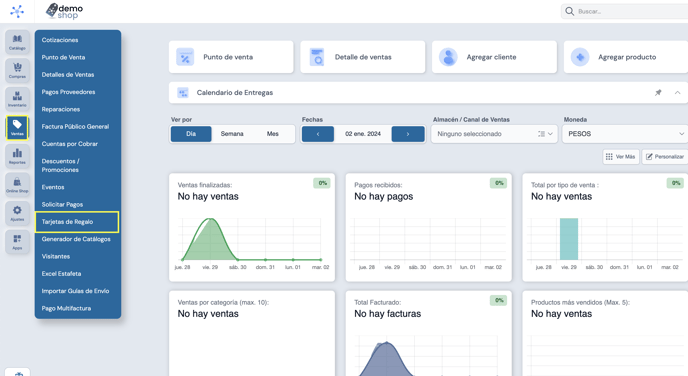Click the network logo icon at top left
This screenshot has width=688, height=376.
pos(17,11)
